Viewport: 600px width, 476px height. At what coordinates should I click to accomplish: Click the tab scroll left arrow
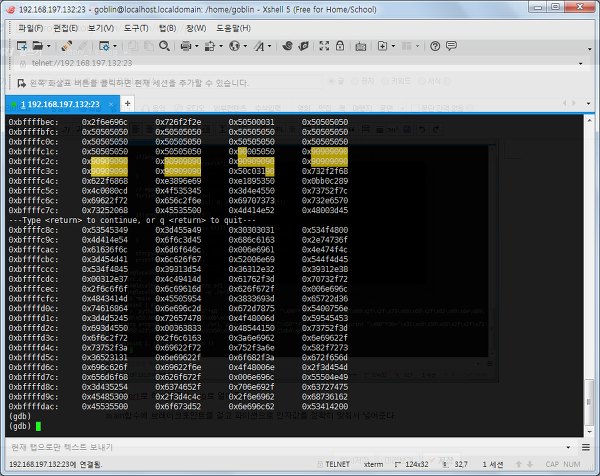(564, 103)
